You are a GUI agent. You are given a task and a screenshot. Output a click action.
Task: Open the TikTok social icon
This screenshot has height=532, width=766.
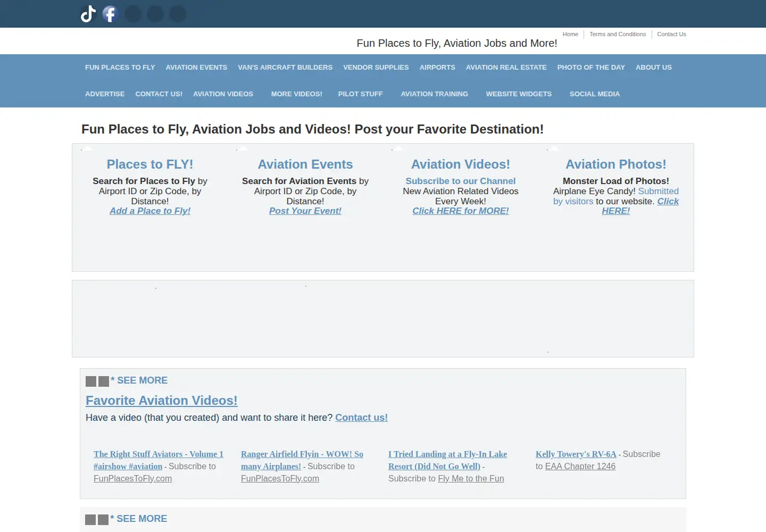click(88, 14)
